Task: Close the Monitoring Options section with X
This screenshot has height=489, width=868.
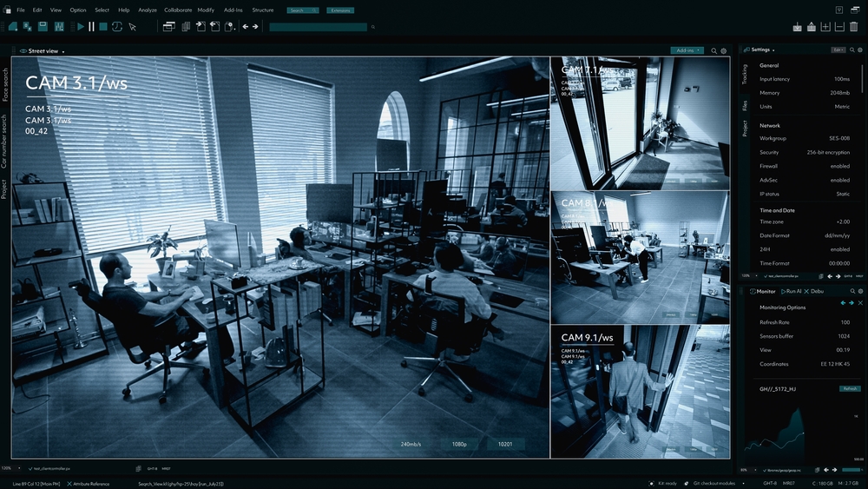Action: click(860, 303)
